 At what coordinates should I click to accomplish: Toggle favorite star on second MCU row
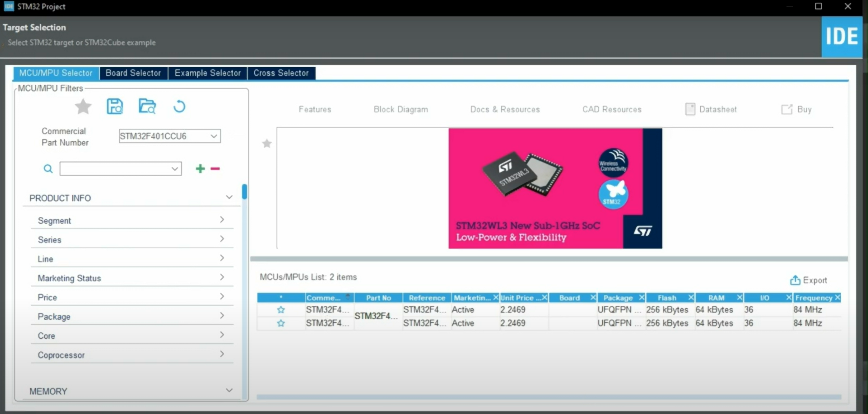[x=281, y=323]
